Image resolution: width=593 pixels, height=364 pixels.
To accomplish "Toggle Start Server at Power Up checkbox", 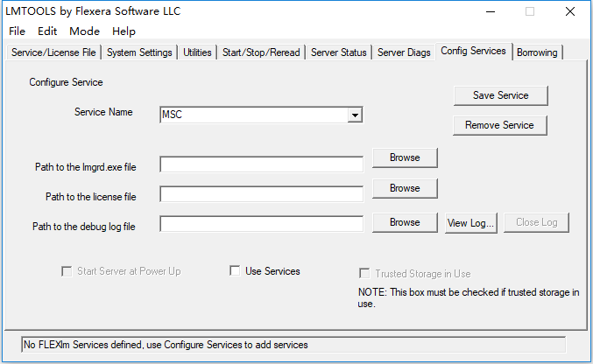I will tap(67, 271).
